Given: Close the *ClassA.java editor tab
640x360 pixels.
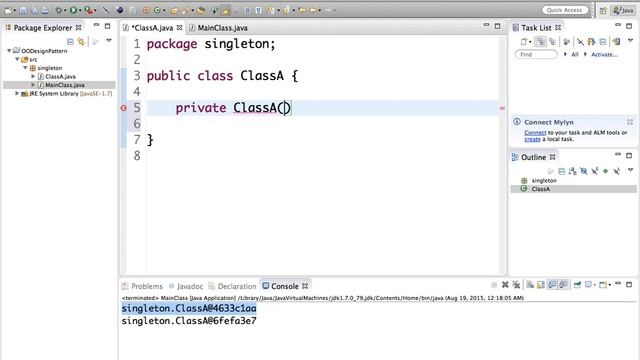Looking at the screenshot, I should [179, 28].
